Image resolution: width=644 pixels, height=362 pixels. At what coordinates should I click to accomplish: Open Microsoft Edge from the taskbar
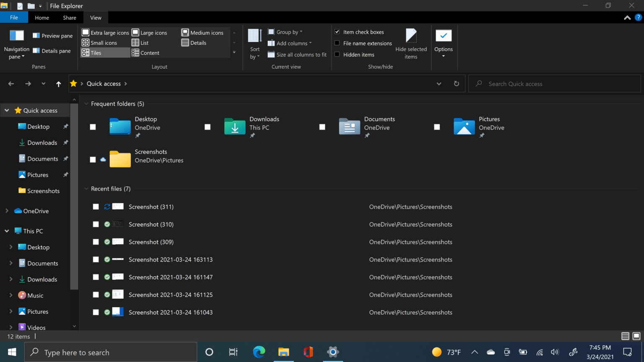tap(259, 352)
